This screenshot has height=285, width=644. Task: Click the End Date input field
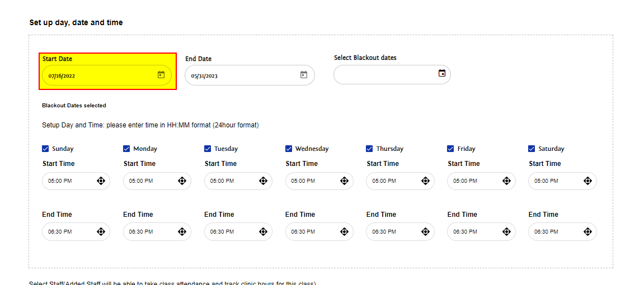(x=242, y=75)
